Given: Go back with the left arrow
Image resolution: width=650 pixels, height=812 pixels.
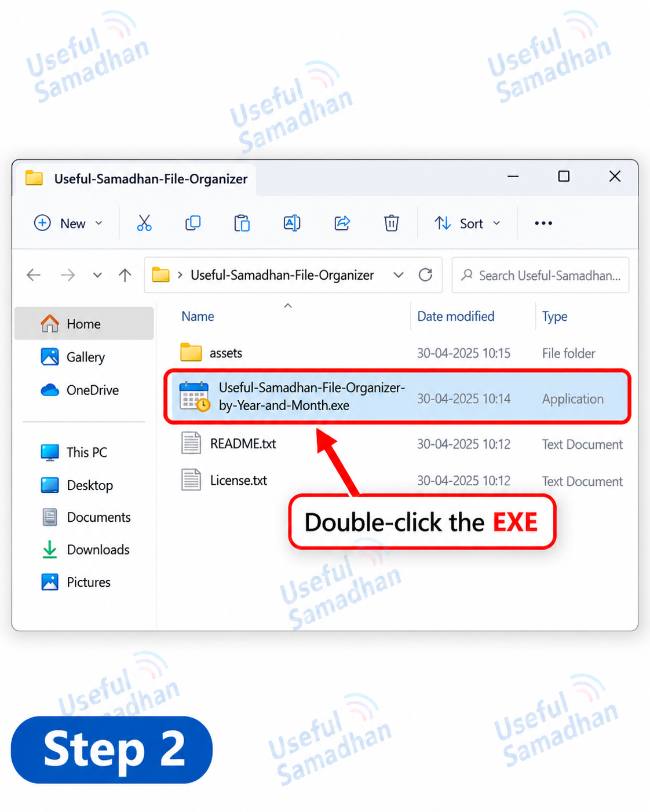Looking at the screenshot, I should point(34,275).
